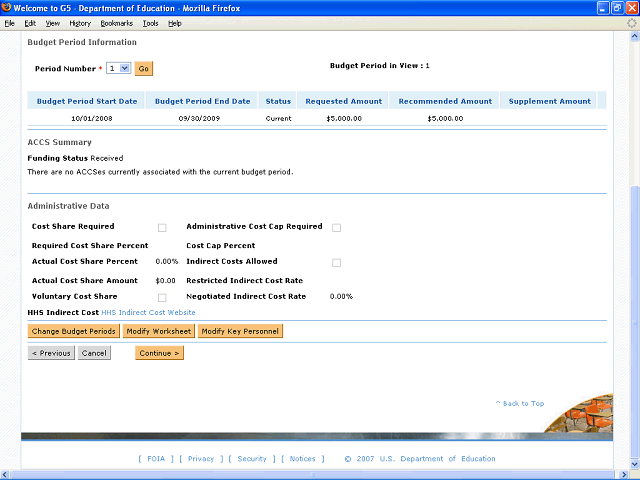Open the File menu

coord(9,24)
